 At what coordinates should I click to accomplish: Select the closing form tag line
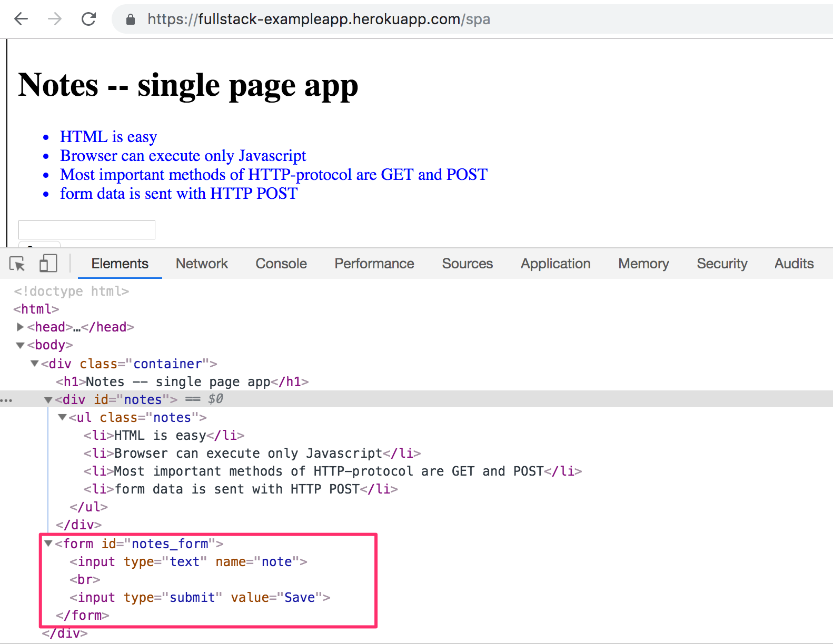pos(83,616)
